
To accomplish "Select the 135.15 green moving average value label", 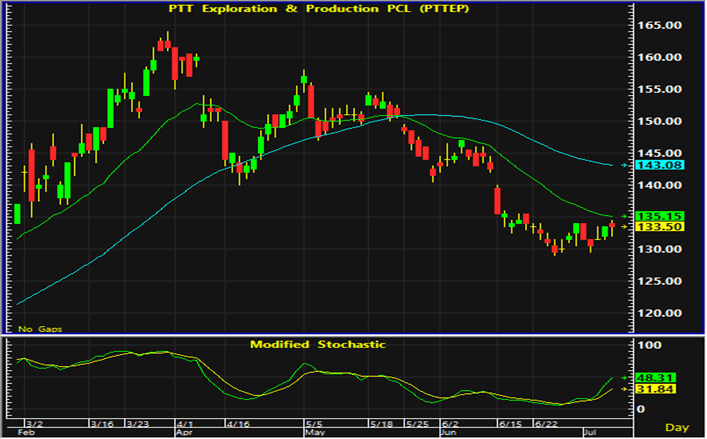I will click(659, 216).
